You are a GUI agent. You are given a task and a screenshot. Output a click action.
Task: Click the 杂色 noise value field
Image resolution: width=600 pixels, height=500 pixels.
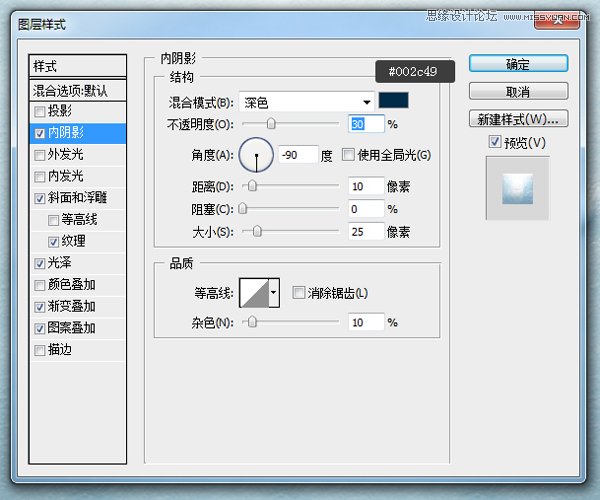point(366,322)
